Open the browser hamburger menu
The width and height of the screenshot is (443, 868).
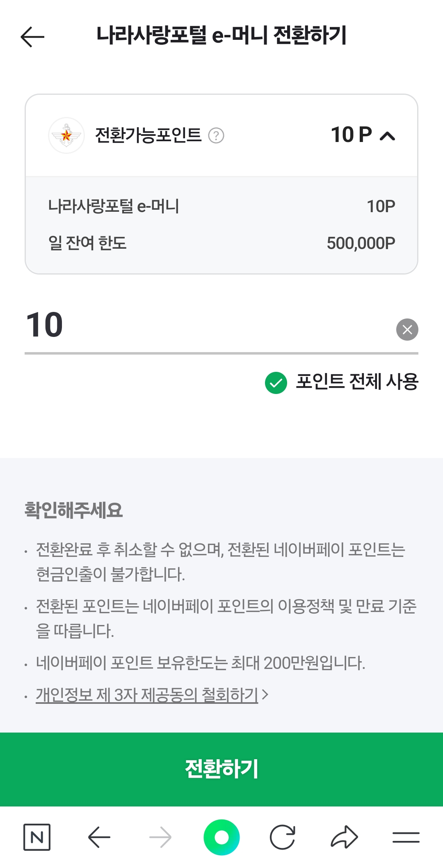point(406,837)
